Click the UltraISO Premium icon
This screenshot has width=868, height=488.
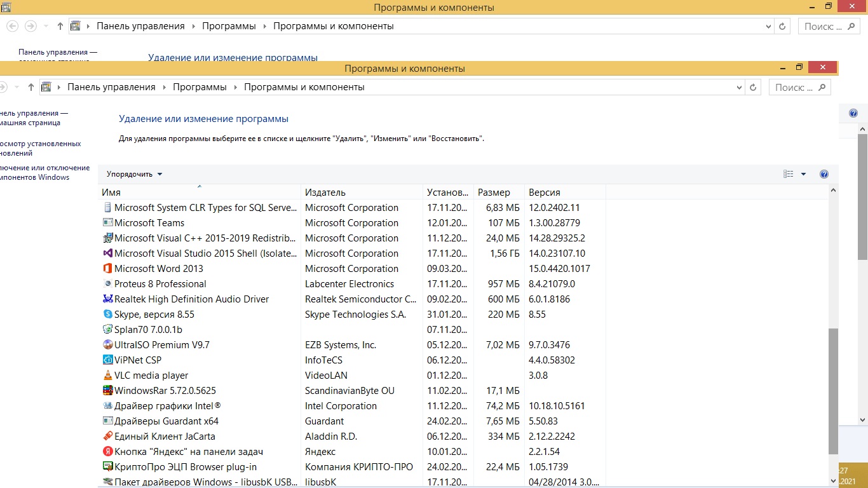tap(108, 345)
